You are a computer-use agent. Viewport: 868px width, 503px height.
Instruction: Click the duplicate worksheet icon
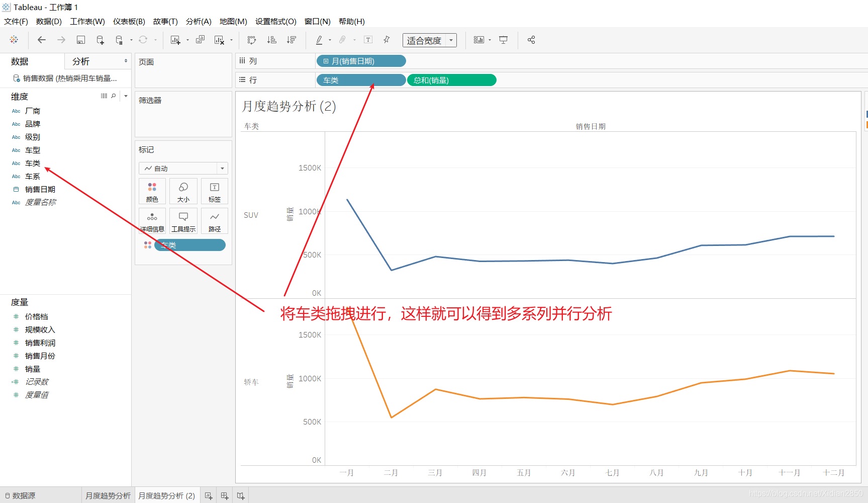pyautogui.click(x=200, y=40)
